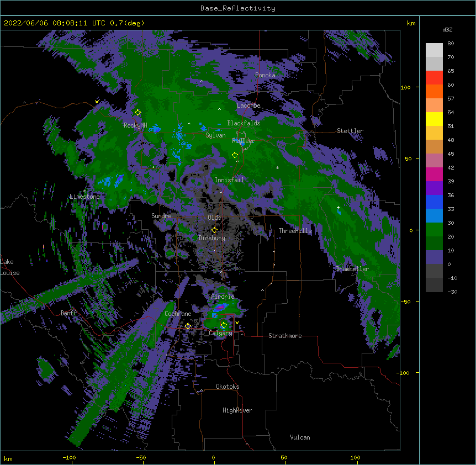The width and height of the screenshot is (476, 465).
Task: Click the Base_Reflectivity title text
Action: coord(238,8)
